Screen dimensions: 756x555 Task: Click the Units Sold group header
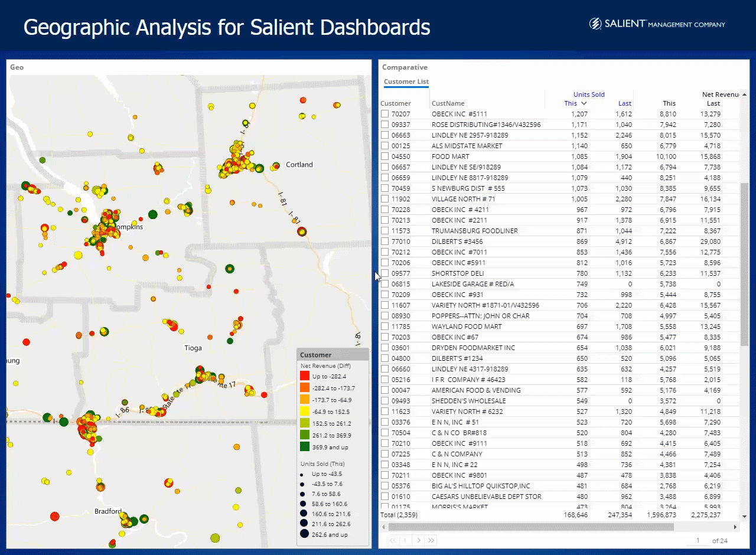[589, 94]
